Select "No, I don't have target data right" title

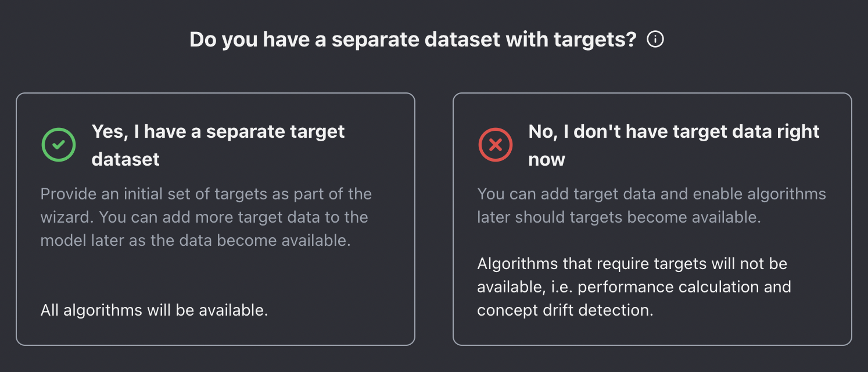click(x=673, y=131)
